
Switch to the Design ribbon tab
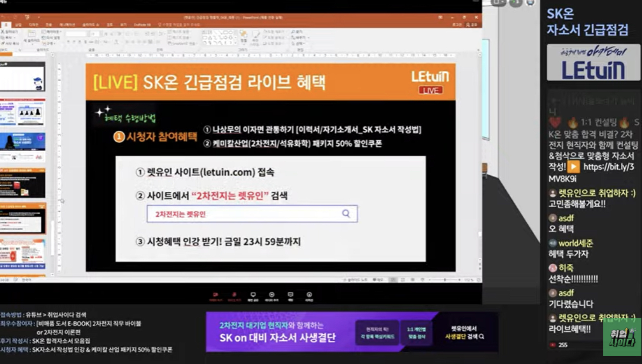click(x=34, y=25)
